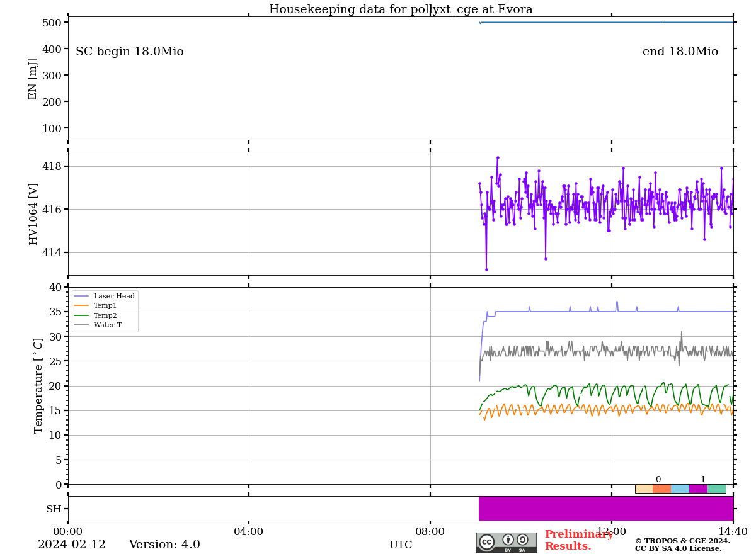Screen dimensions: 756x554
Task: Click the Creative Commons CC logo icon
Action: pos(487,542)
